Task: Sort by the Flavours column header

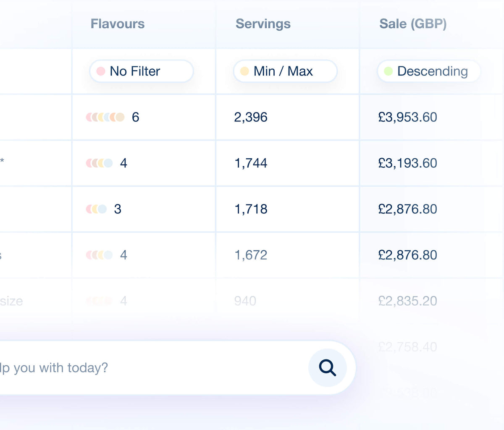Action: point(118,24)
